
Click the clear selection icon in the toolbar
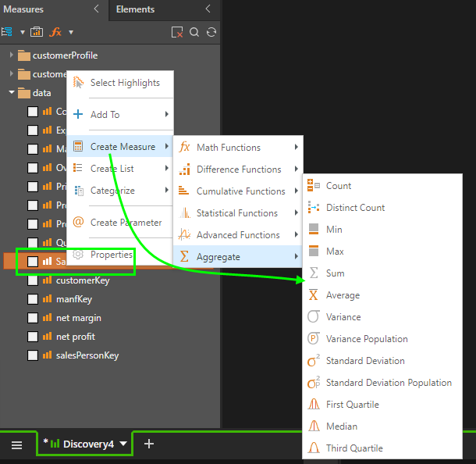tap(177, 32)
